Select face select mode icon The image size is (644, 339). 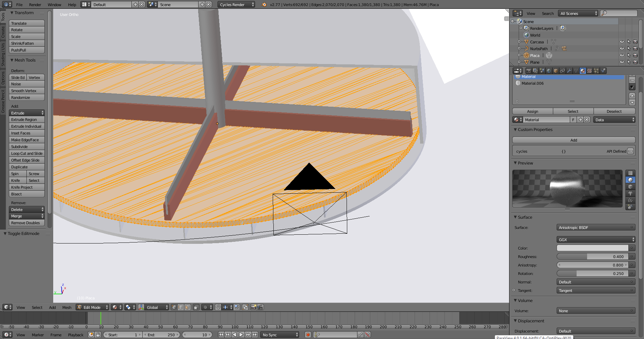click(188, 307)
